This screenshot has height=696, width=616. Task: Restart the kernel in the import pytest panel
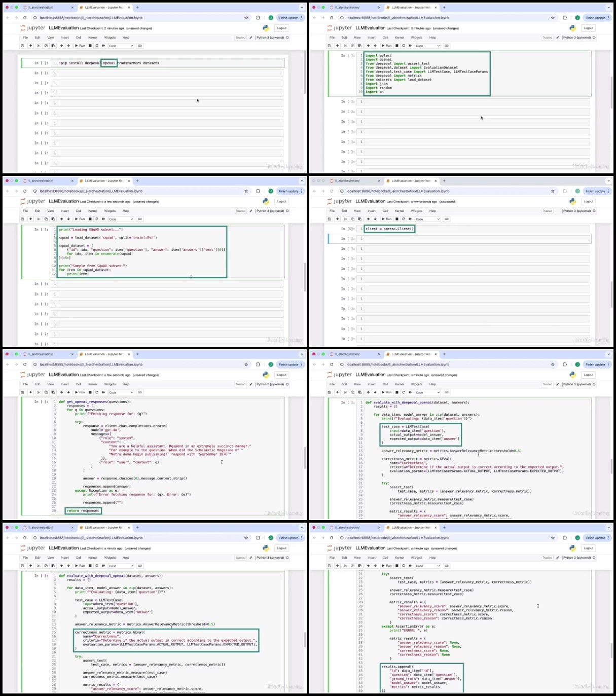404,46
